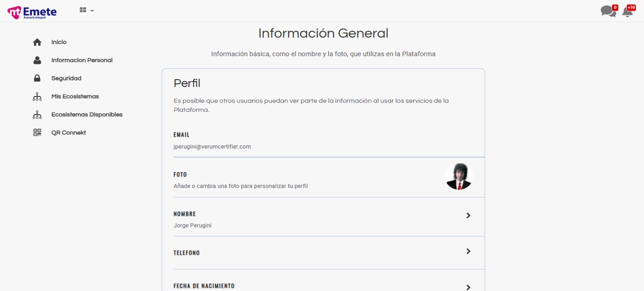Click the Ecosistemas Disponibles hierarchy icon
Viewport: 644px width, 291px height.
(37, 115)
